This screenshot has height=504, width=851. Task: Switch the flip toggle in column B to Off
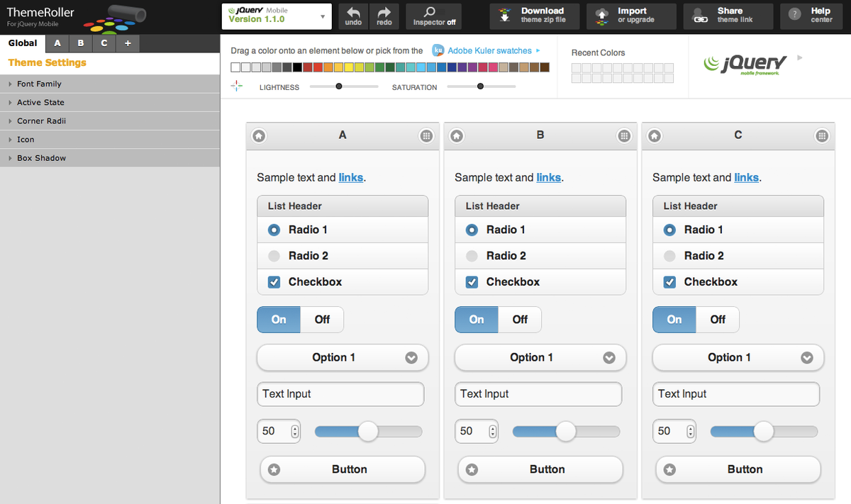click(520, 319)
